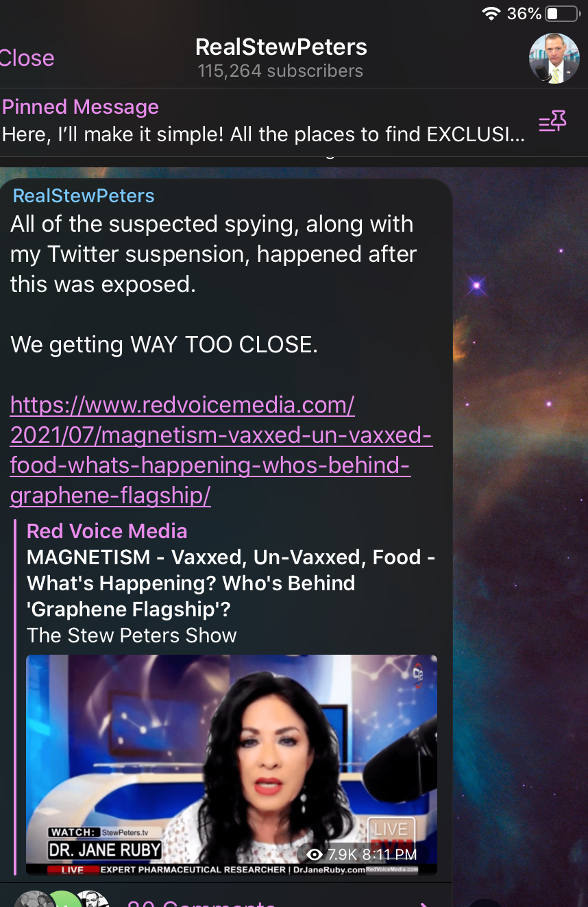Open the Dr. Jane Ruby video thumbnail
Viewport: 588px width, 907px height.
232,764
